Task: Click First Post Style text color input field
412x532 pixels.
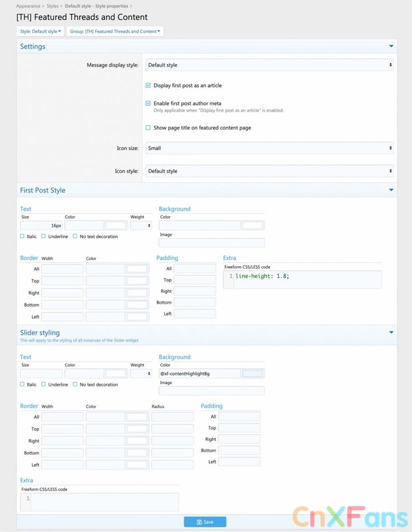Action: [x=85, y=225]
